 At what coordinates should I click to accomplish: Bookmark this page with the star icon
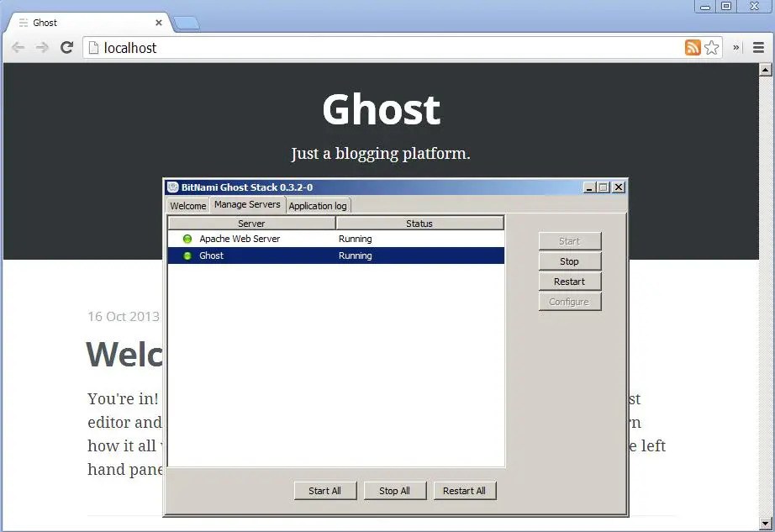tap(712, 47)
